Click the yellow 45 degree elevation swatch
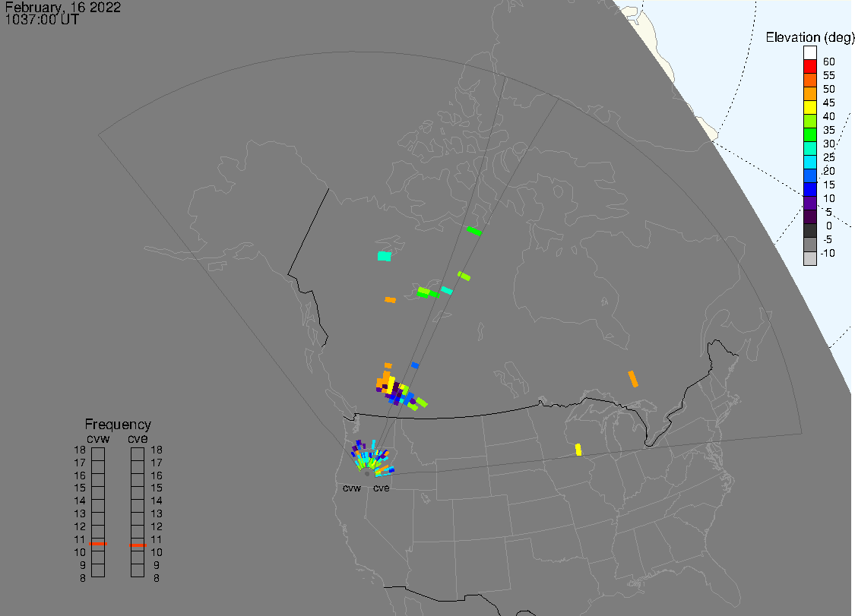855x616 pixels. pos(809,107)
